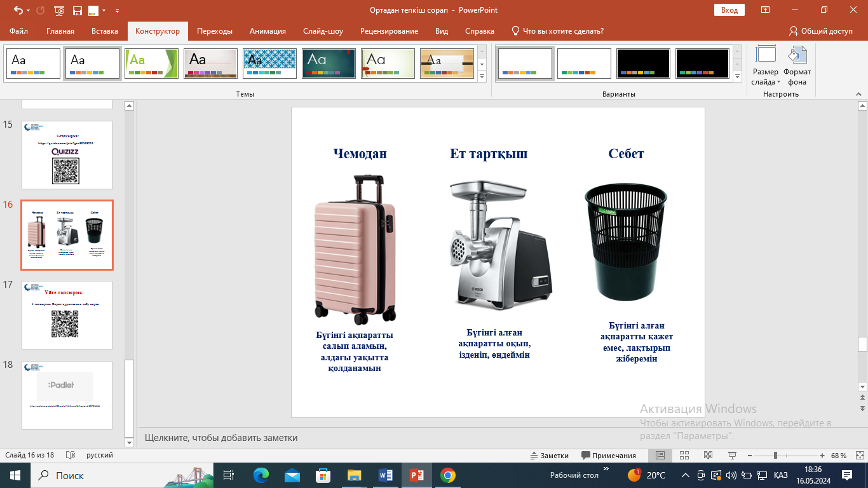Image resolution: width=868 pixels, height=488 pixels.
Task: Start slideshow from beginning via quick access toolbar
Action: [x=59, y=10]
